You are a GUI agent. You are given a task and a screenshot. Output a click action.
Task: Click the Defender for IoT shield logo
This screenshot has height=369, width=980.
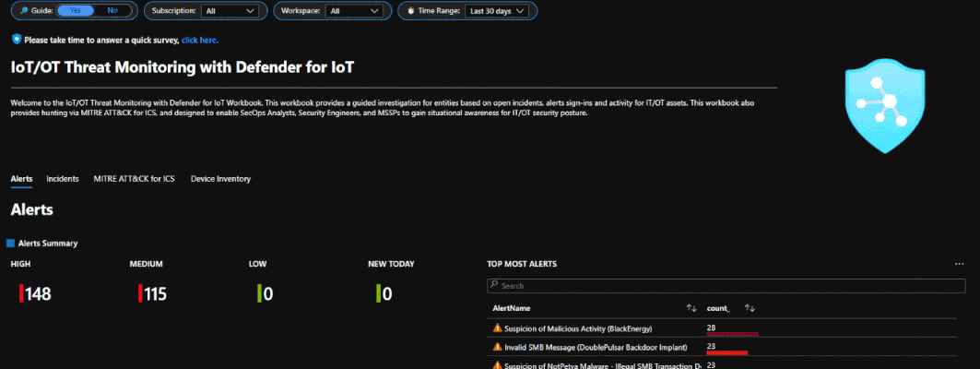[885, 106]
